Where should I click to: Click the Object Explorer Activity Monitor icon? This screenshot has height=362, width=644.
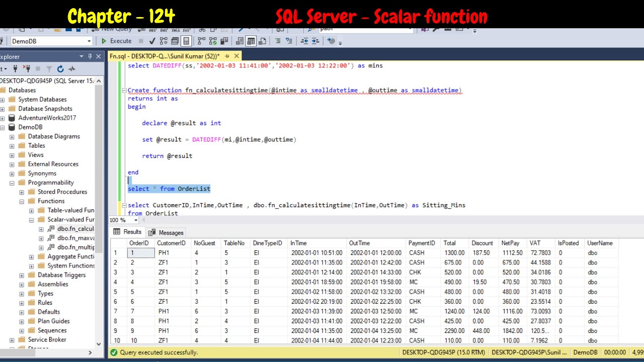(x=72, y=69)
